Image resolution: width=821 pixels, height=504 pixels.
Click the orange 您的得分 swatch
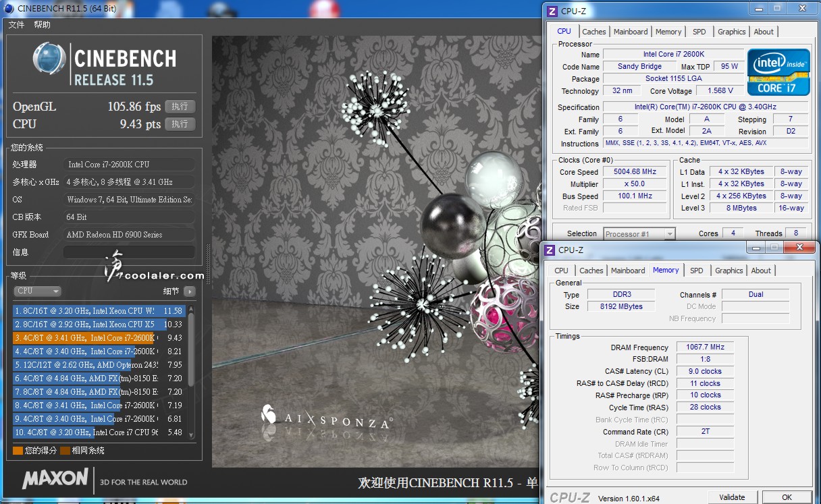point(18,451)
